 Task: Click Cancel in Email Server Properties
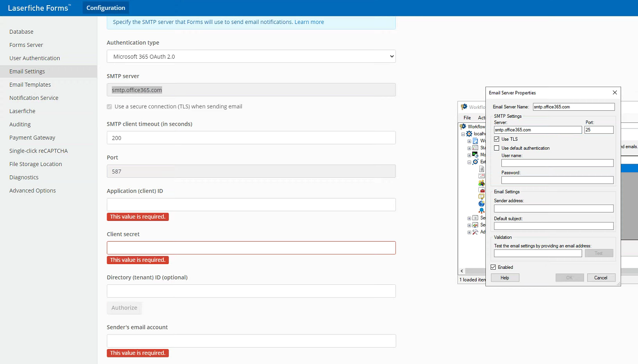pyautogui.click(x=601, y=278)
